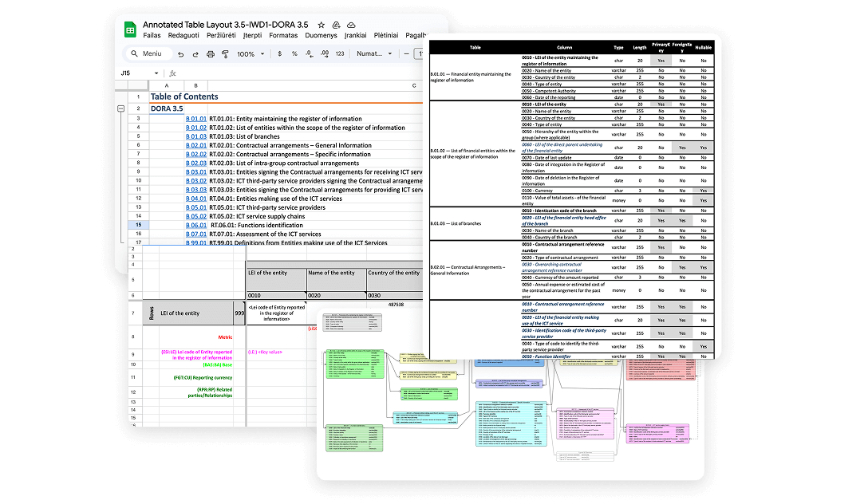Open the 100% zoom dropdown
Viewport: 868px width, 504px height.
pyautogui.click(x=251, y=54)
